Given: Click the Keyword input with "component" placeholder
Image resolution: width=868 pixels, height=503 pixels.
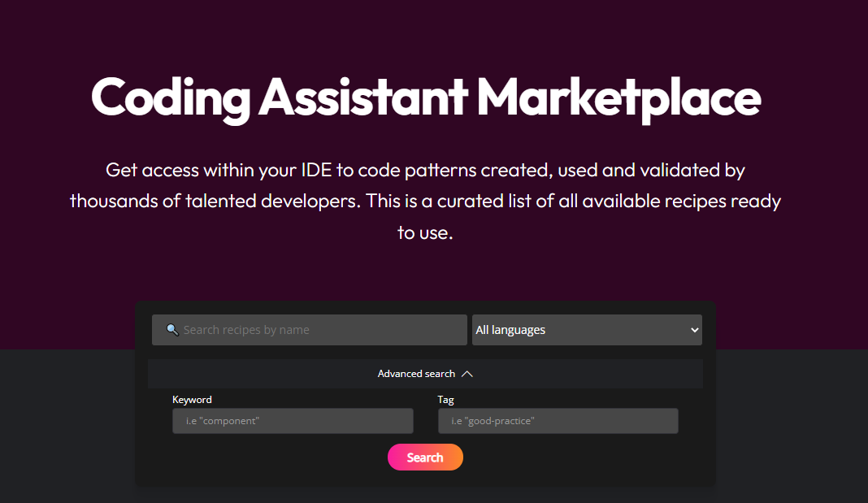Looking at the screenshot, I should tap(293, 421).
